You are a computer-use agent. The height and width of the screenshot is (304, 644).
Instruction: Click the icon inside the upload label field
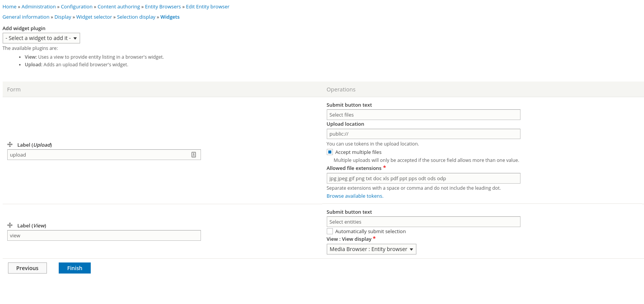point(194,155)
